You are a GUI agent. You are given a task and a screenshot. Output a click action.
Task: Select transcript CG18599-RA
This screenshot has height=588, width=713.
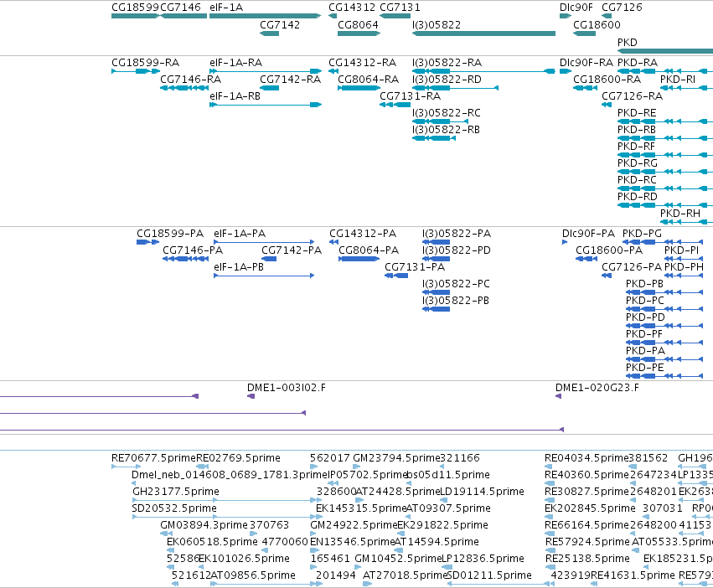click(x=146, y=63)
